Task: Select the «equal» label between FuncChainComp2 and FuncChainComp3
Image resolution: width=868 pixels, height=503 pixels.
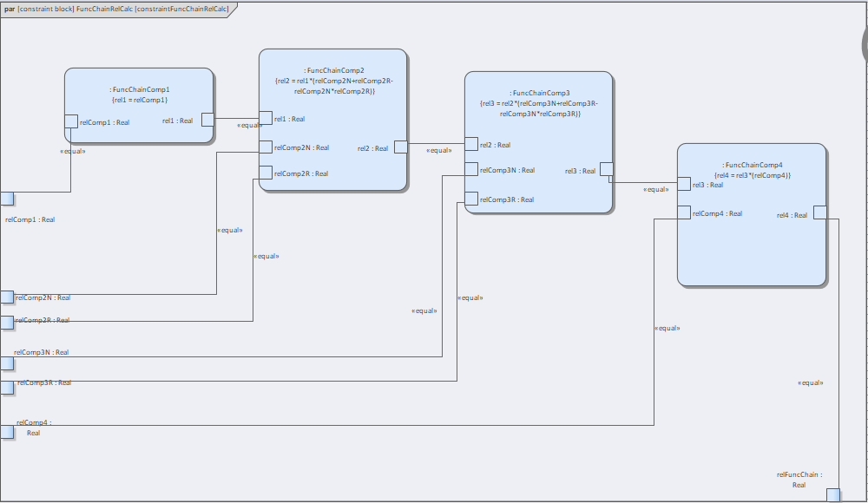Action: point(439,151)
